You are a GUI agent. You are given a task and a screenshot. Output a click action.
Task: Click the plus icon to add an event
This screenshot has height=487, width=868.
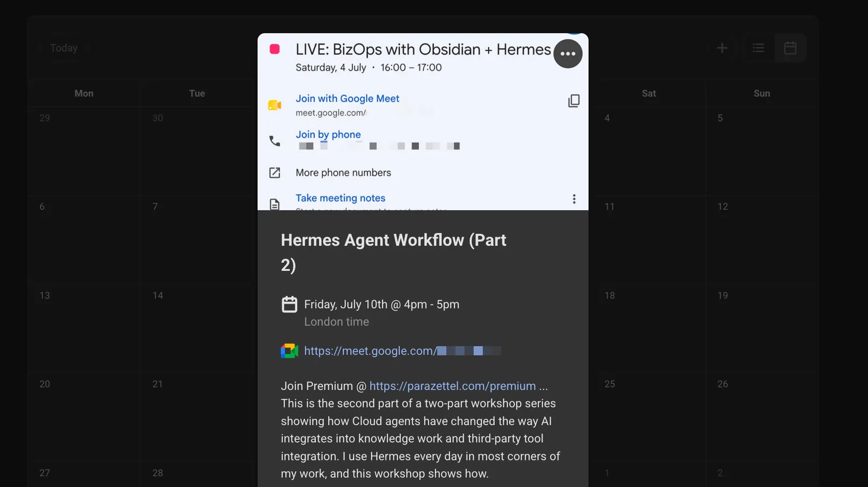[722, 48]
